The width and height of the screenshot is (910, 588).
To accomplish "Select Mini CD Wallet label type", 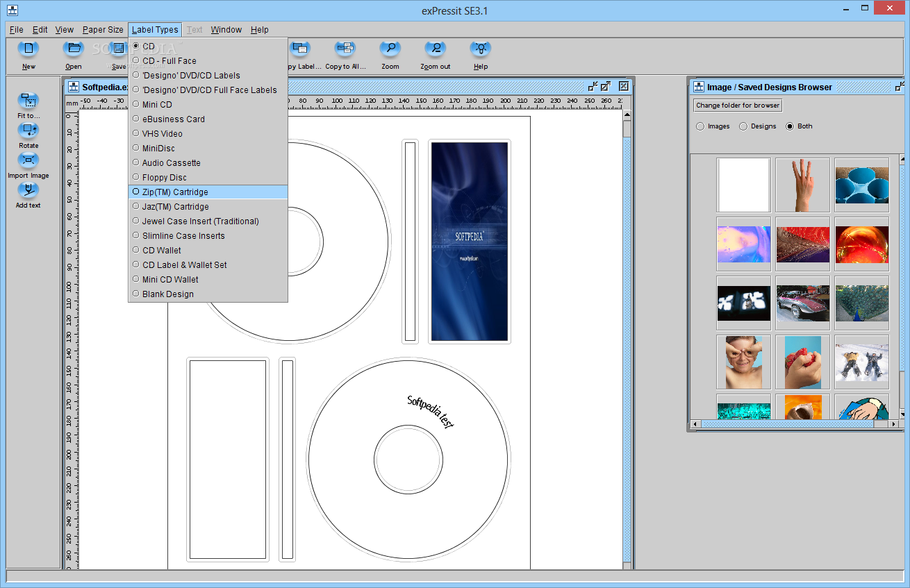I will click(208, 280).
